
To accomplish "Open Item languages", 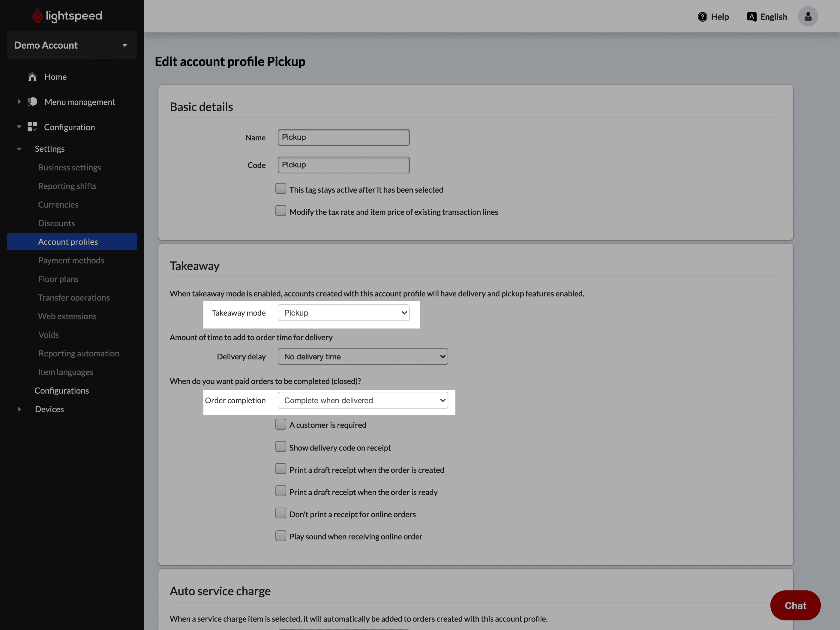I will tap(66, 372).
